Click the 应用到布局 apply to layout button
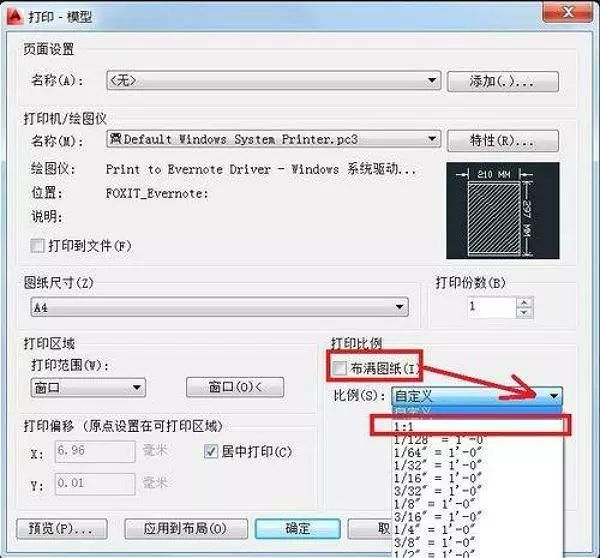Image resolution: width=600 pixels, height=558 pixels. pos(186,529)
